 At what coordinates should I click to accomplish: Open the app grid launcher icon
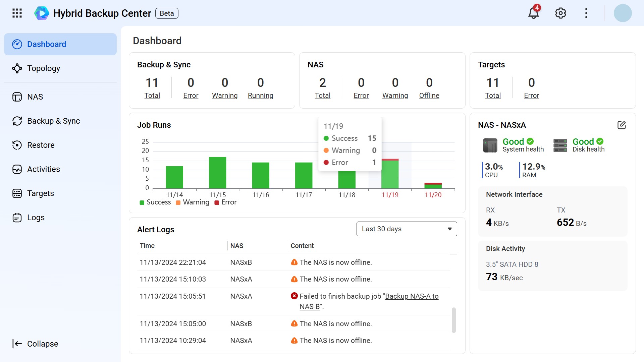point(17,13)
